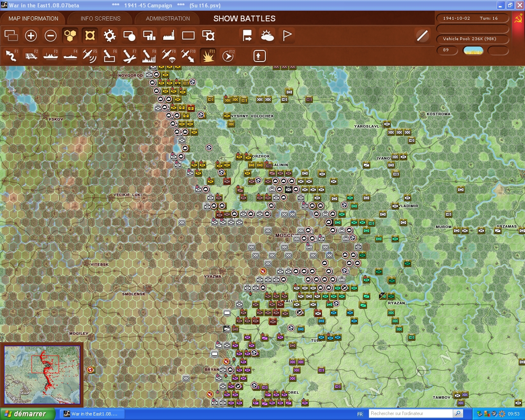525x420 pixels.
Task: Click the TAMBOV city label
Action: click(x=442, y=397)
